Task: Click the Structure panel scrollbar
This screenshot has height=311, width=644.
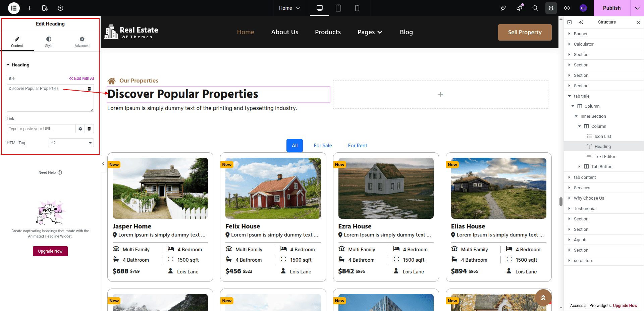Action: click(561, 201)
